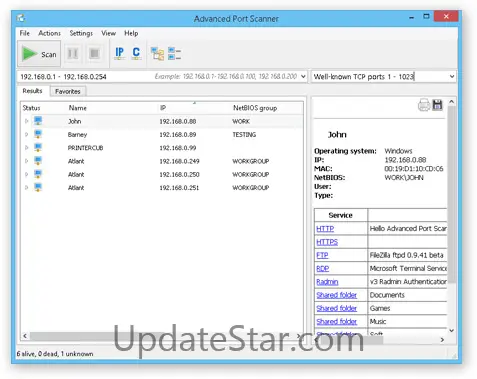Sort by the IP column header
Viewport: 477px width, 379px height.
pyautogui.click(x=163, y=108)
